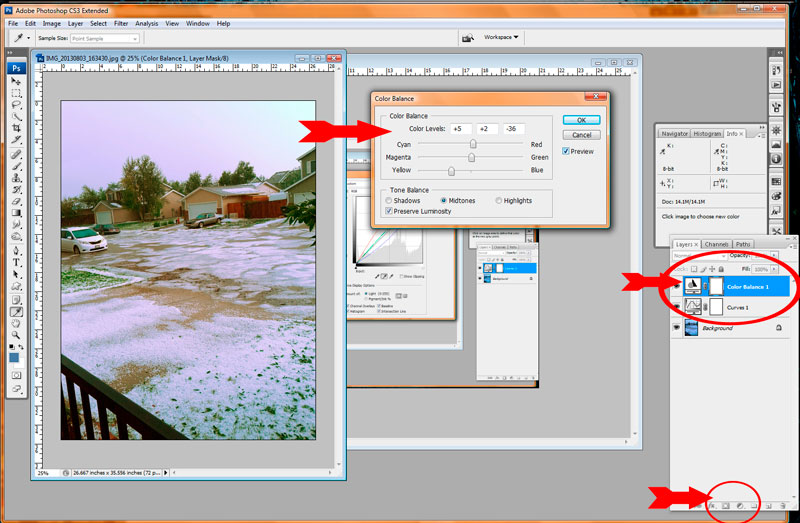The image size is (800, 523).
Task: Switch to the Navigator tab
Action: 674,133
